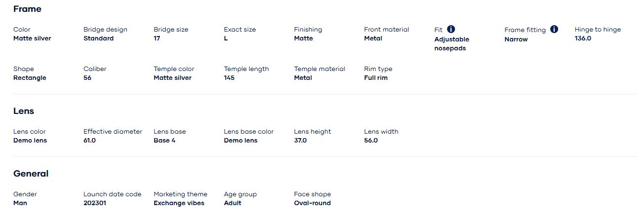
Task: Click the Exchange vibes marketing theme
Action: 179,203
